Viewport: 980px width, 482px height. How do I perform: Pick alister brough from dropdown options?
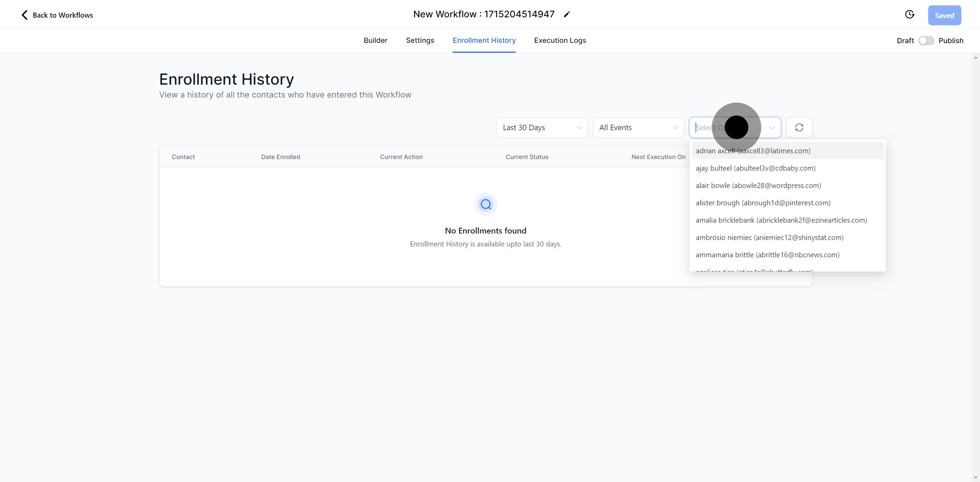coord(763,203)
